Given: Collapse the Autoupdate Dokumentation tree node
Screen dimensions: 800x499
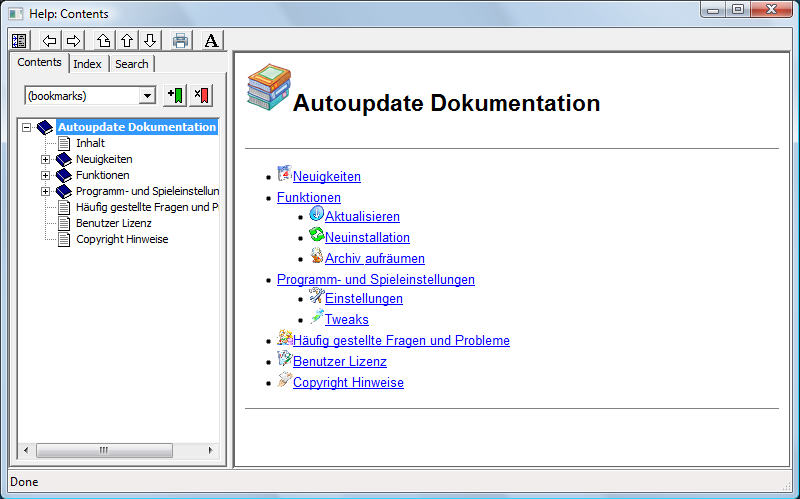Looking at the screenshot, I should click(27, 127).
